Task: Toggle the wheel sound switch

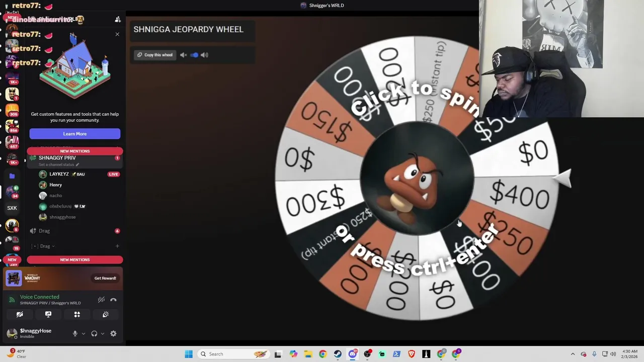Action: tap(194, 55)
